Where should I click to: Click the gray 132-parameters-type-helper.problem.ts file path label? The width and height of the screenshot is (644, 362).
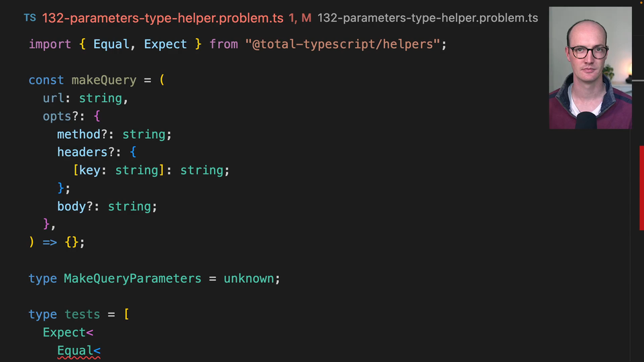click(427, 18)
